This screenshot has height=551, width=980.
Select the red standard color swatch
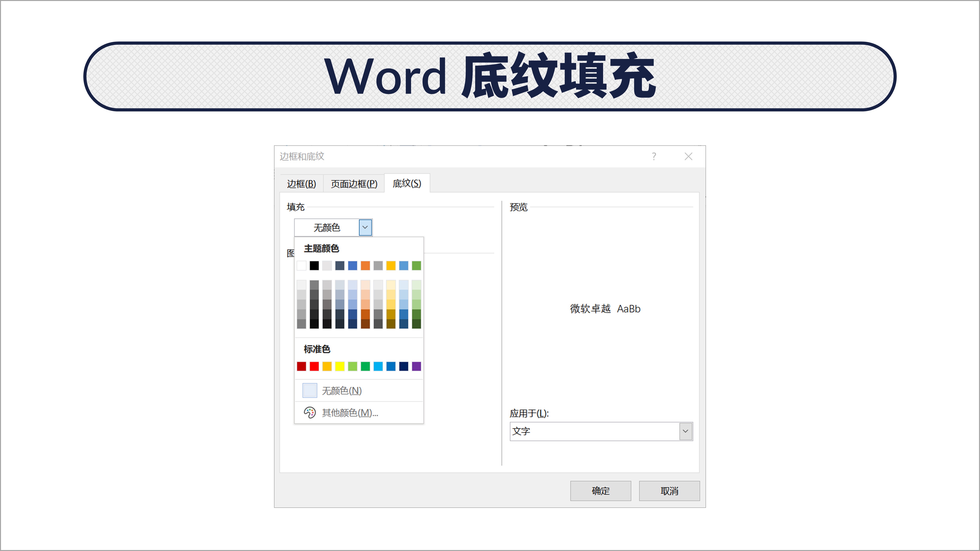pos(314,366)
